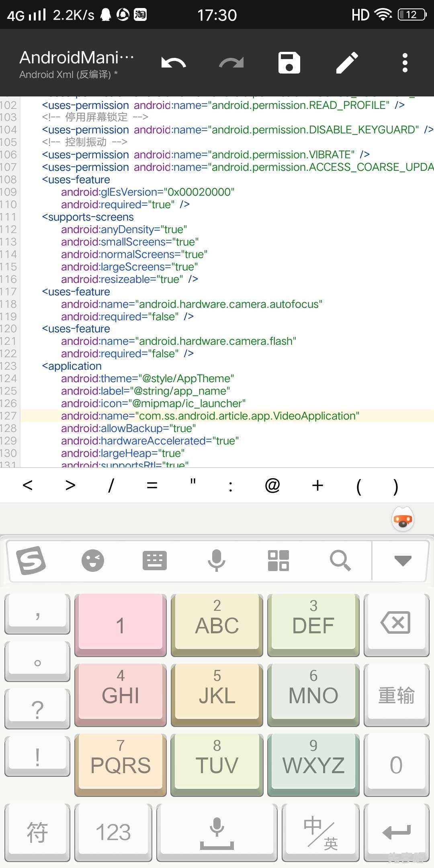Save the file with floppy disk icon
This screenshot has height=868, width=434.
(x=289, y=63)
